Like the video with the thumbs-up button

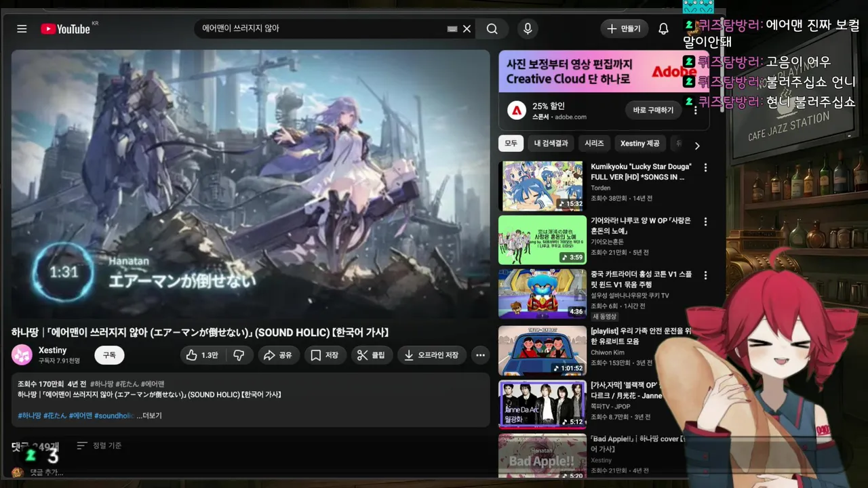[x=202, y=355]
